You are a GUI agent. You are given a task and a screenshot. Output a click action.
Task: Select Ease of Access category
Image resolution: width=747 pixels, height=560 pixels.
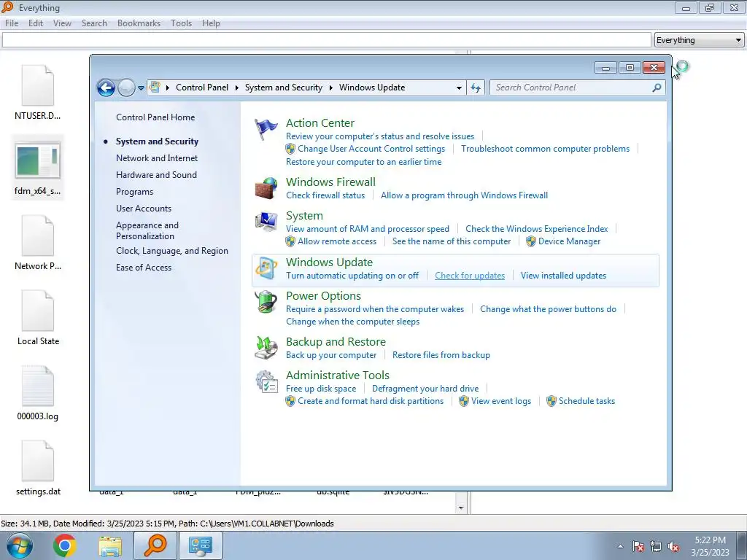point(144,268)
